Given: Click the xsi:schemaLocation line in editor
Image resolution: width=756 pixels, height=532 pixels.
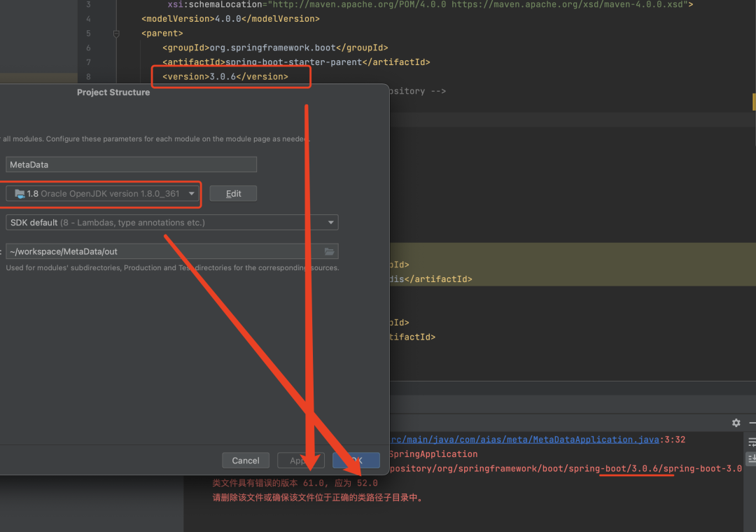Looking at the screenshot, I should click(x=430, y=4).
